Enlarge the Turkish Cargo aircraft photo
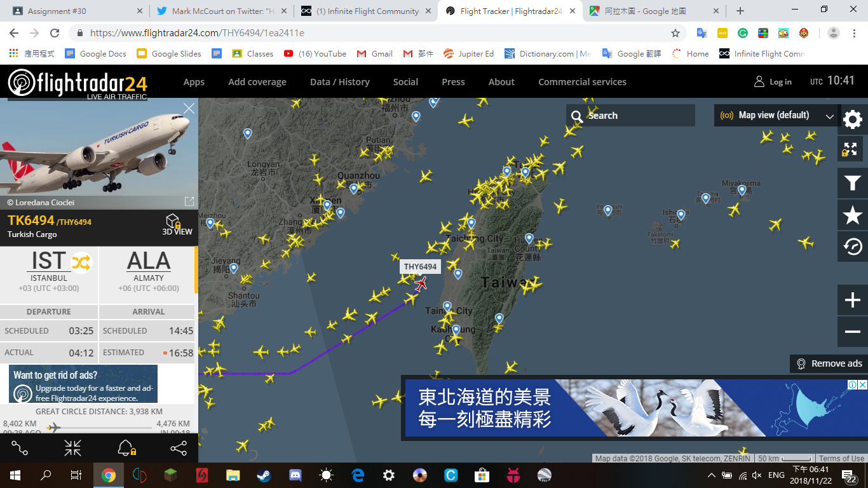 click(x=189, y=201)
